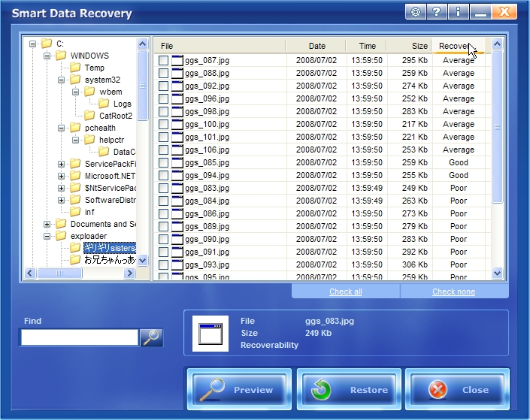Tick the checkbox for ggs_098.jpg

click(163, 111)
